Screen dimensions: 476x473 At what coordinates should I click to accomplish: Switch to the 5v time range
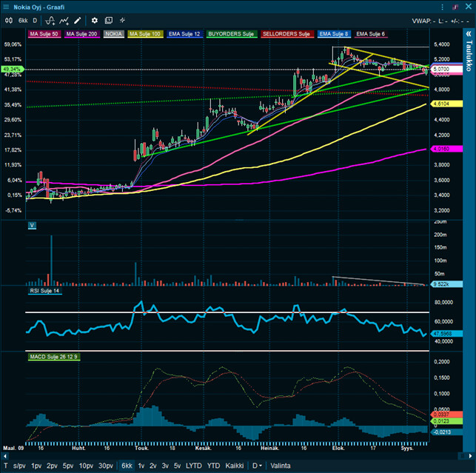coord(177,466)
